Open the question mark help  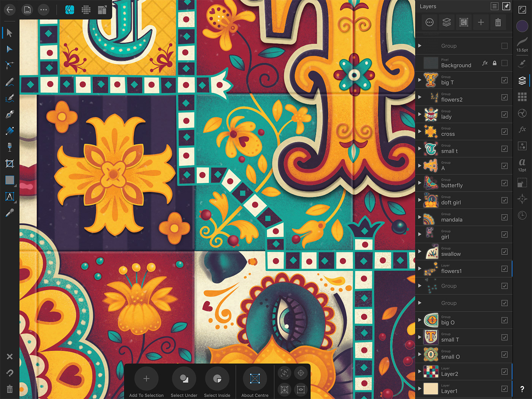click(x=522, y=389)
